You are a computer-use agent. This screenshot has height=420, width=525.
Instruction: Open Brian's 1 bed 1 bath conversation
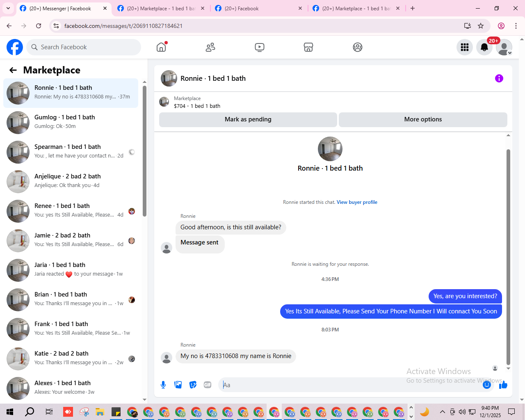tap(71, 300)
